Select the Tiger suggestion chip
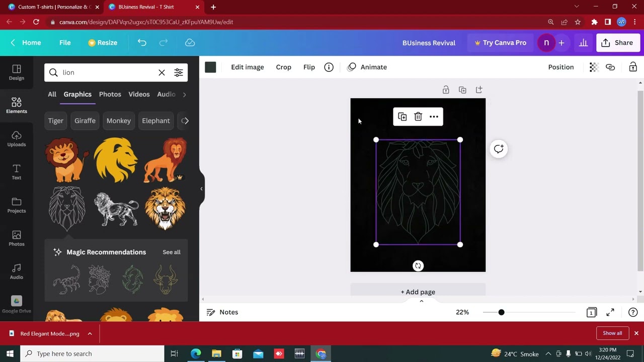Image resolution: width=644 pixels, height=362 pixels. (x=56, y=121)
